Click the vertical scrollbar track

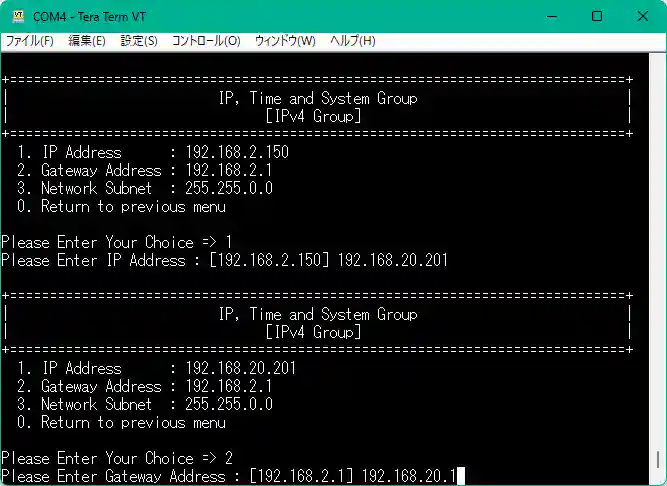658,250
